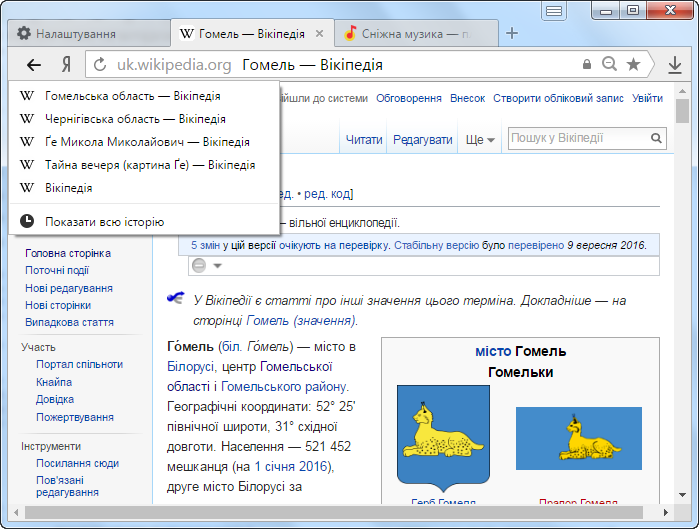
Task: Click the horizontal scrollbar right arrow
Action: pyautogui.click(x=666, y=513)
